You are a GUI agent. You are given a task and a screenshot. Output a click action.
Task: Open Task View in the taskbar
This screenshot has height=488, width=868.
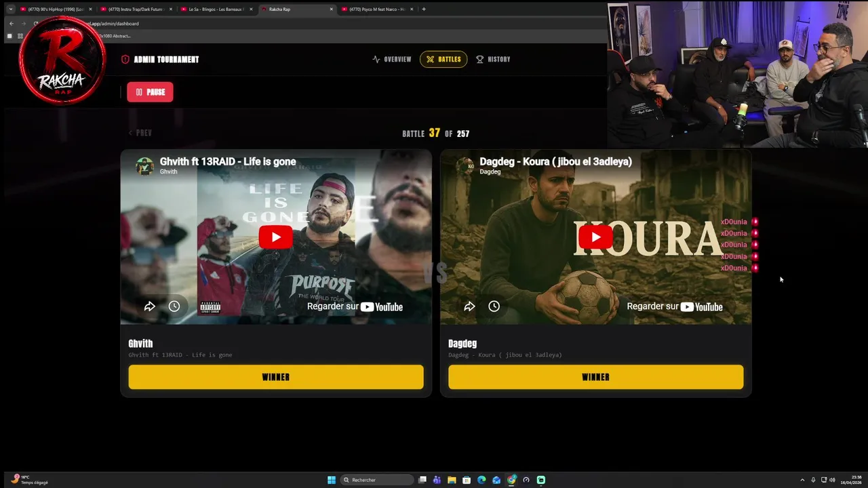(422, 480)
